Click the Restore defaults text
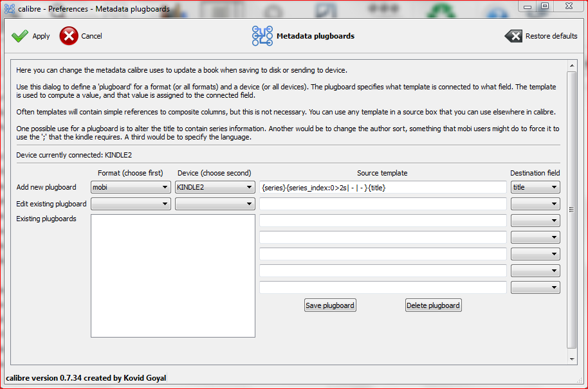The height and width of the screenshot is (389, 588). (551, 36)
